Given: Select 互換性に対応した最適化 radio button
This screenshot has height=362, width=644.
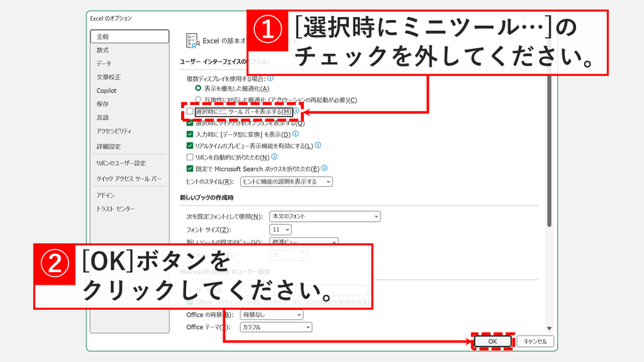Looking at the screenshot, I should [x=198, y=100].
